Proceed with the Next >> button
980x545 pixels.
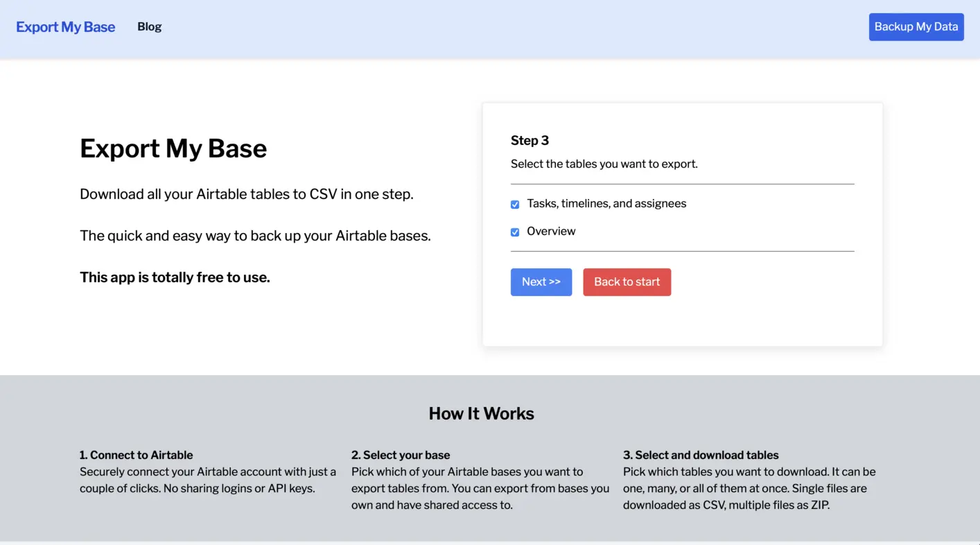[x=541, y=282]
